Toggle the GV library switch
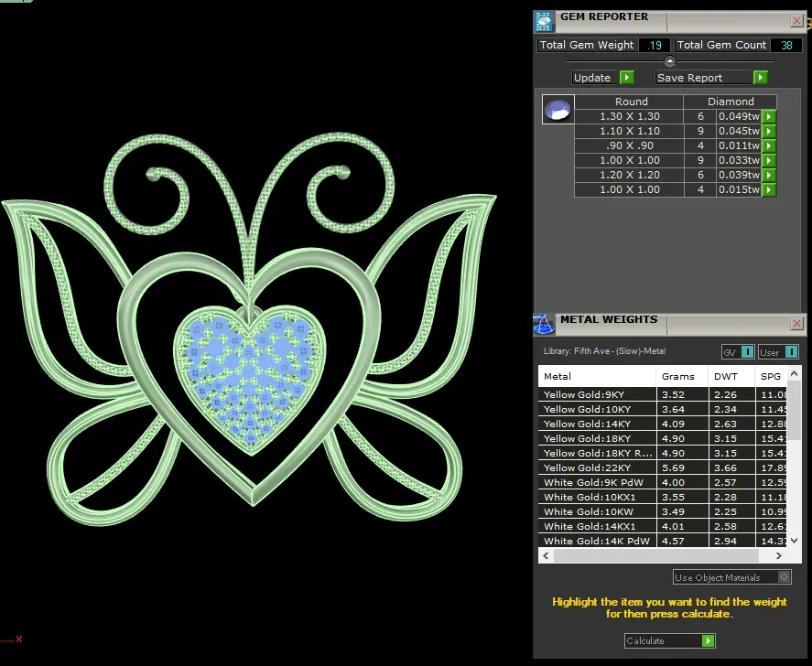 [x=747, y=352]
